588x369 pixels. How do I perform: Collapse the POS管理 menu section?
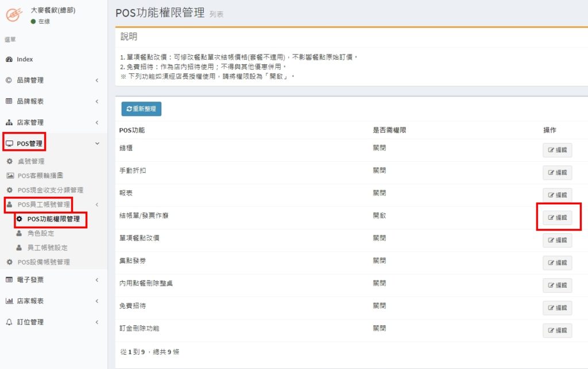[97, 143]
